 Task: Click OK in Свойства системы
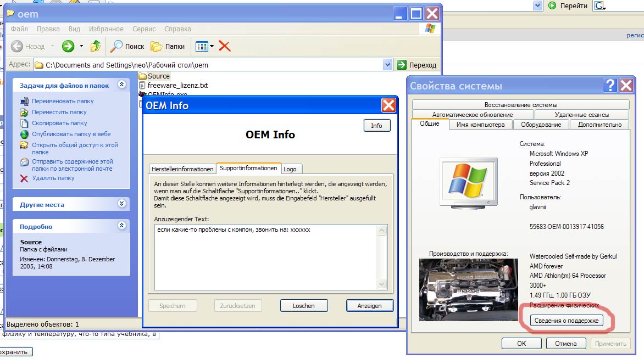coord(521,344)
